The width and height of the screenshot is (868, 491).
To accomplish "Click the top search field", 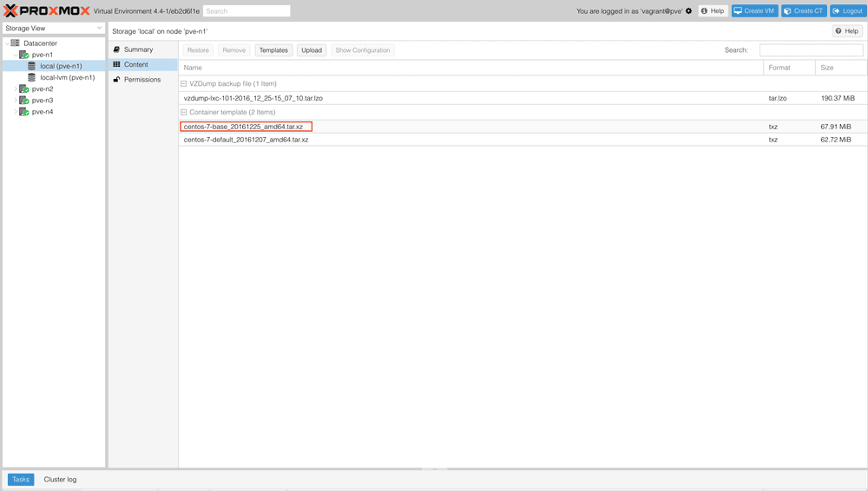I will tap(247, 11).
